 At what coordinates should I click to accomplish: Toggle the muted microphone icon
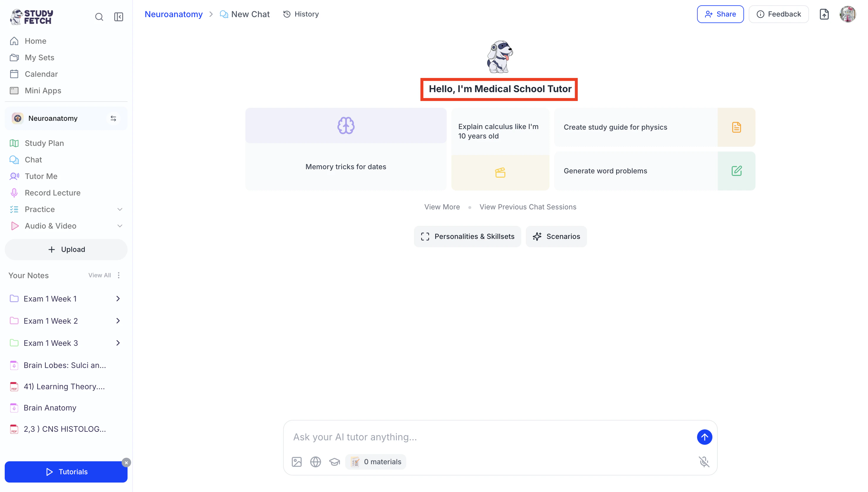click(704, 462)
